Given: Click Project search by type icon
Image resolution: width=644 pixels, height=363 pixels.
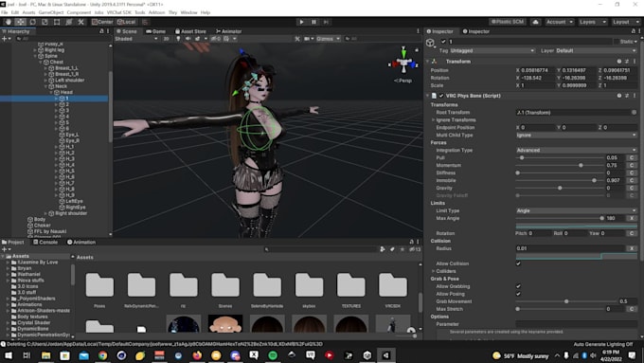Looking at the screenshot, I should point(383,249).
